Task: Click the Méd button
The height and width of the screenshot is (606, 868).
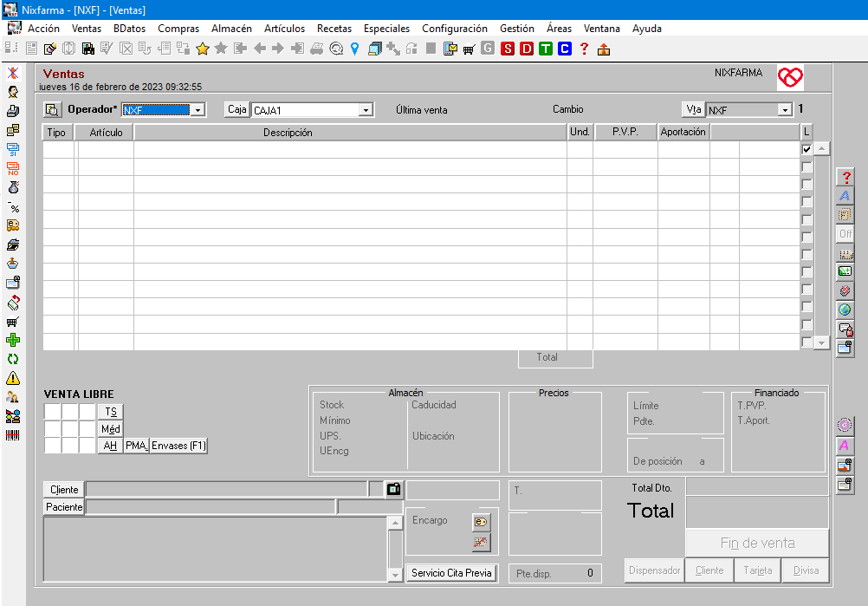Action: coord(111,429)
